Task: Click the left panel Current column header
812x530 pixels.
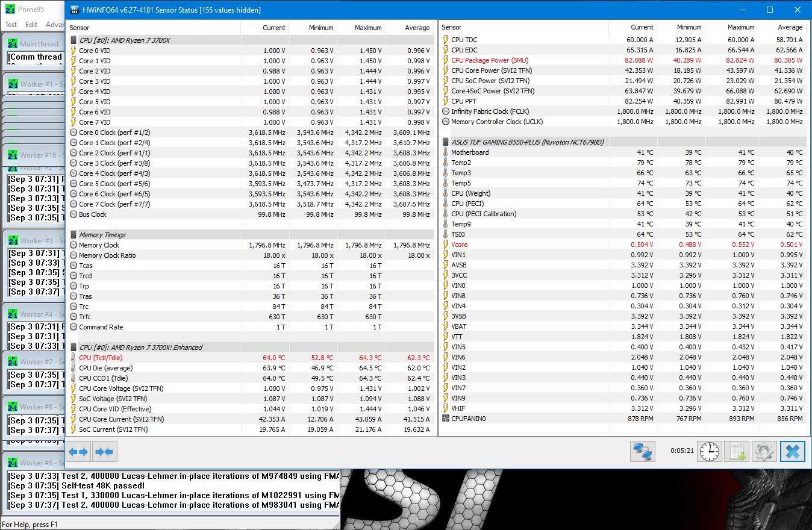Action: click(x=273, y=28)
